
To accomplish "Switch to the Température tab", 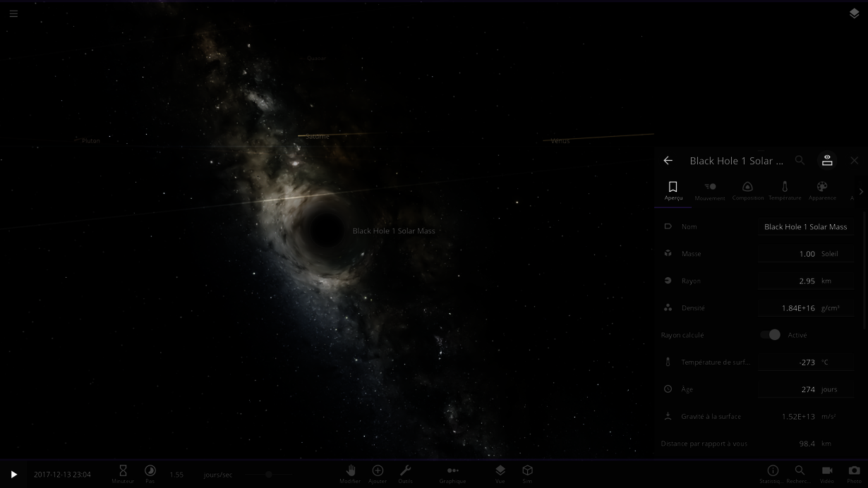I will point(785,190).
